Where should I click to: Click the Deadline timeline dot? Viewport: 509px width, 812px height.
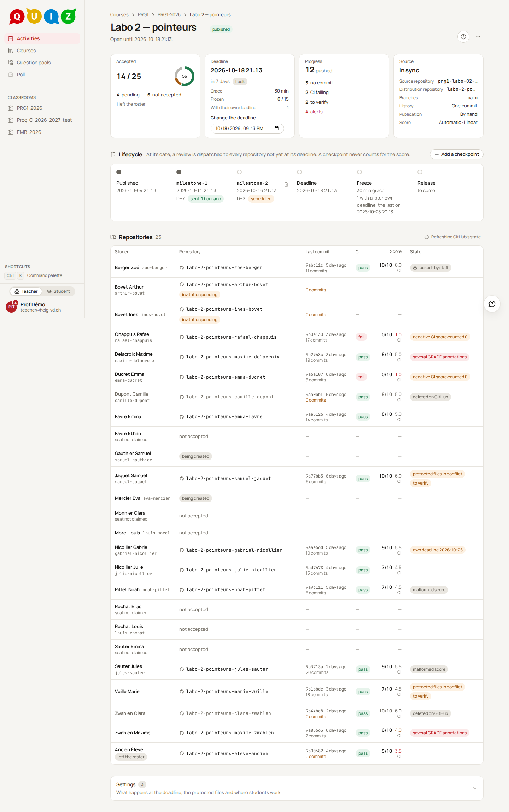pyautogui.click(x=299, y=172)
